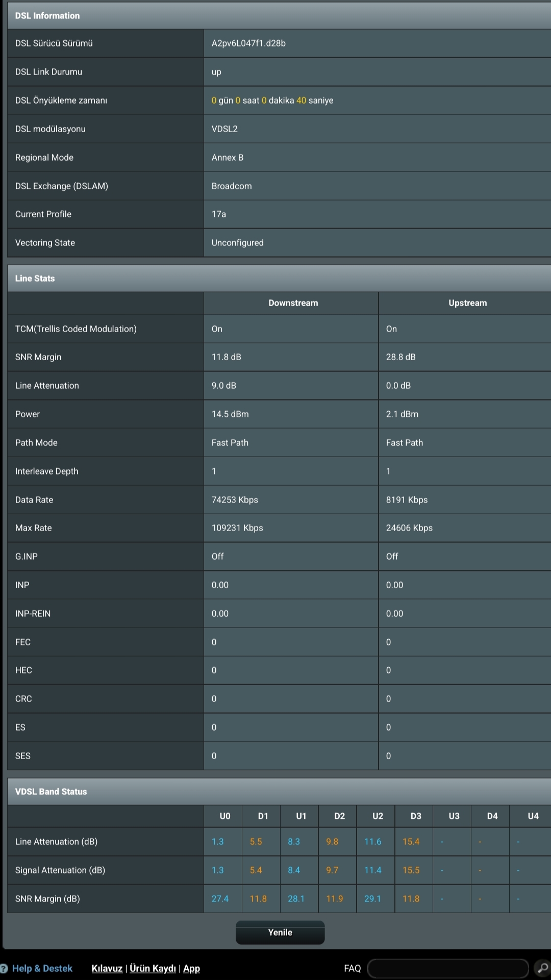
Task: Open the Ürün Kaydı registration link
Action: click(x=153, y=968)
